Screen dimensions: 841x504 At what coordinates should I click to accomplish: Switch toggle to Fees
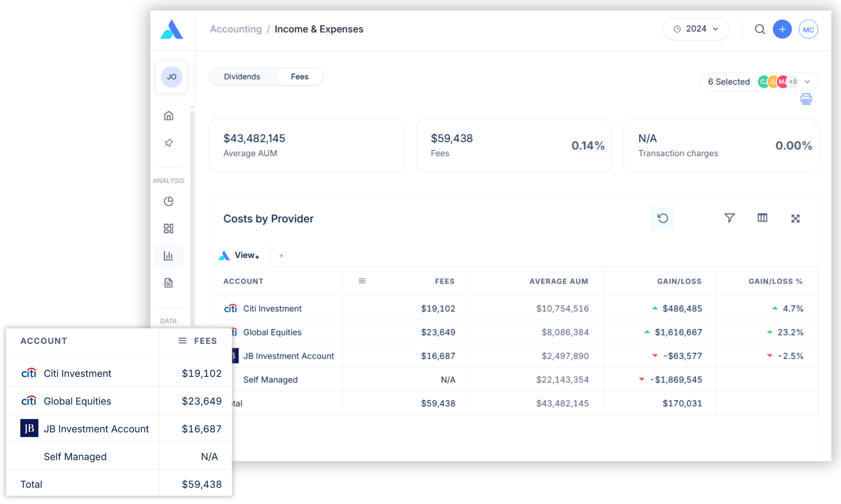pyautogui.click(x=299, y=77)
